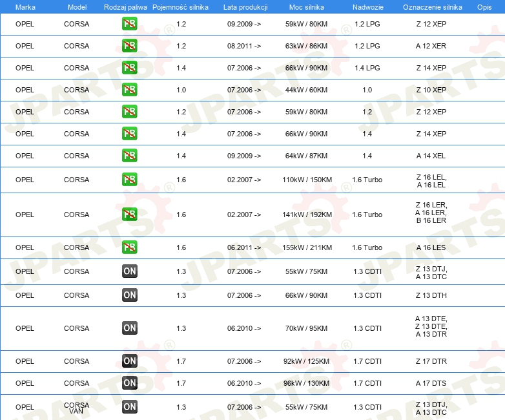Screen dimensions: 505x420
Task: Click the petrol icon in the A 12 XER row
Action: (x=129, y=46)
